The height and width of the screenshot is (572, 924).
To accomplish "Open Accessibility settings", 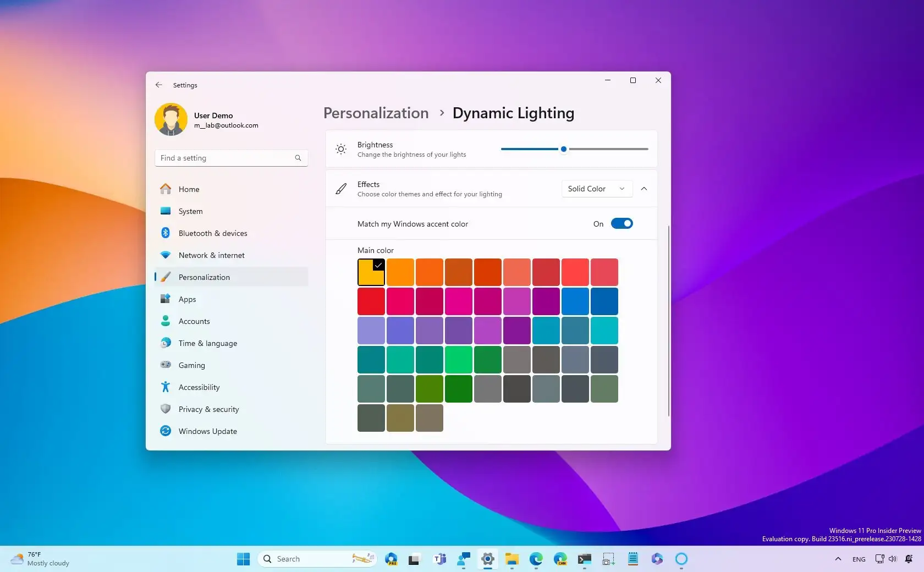I will click(x=198, y=387).
